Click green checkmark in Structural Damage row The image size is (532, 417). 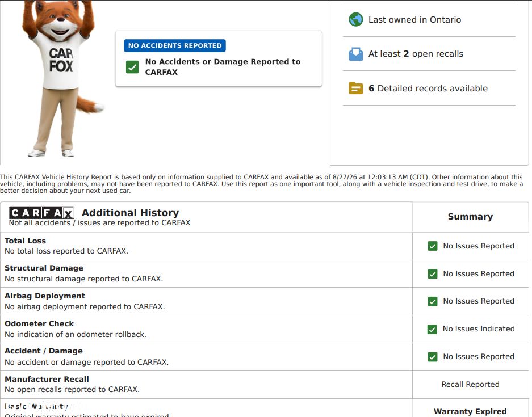433,274
